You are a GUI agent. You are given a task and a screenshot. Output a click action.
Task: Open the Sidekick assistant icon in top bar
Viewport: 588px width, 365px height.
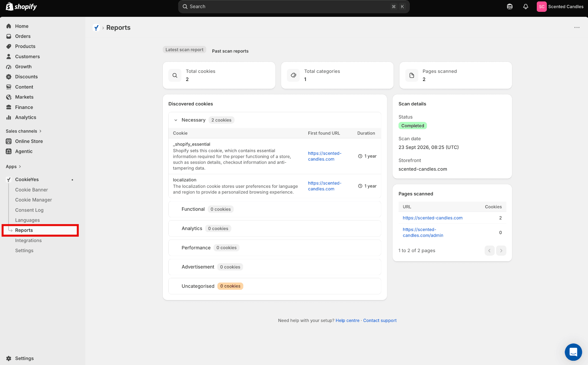[x=510, y=6]
